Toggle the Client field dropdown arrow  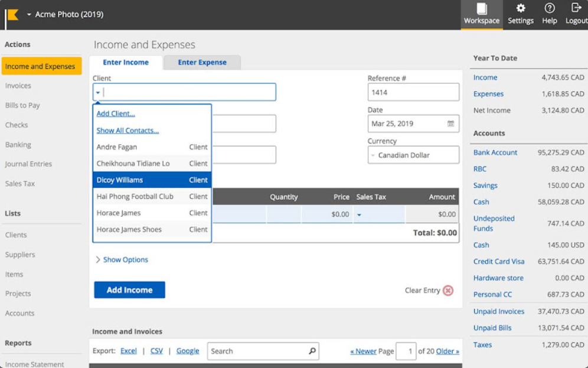[x=98, y=92]
